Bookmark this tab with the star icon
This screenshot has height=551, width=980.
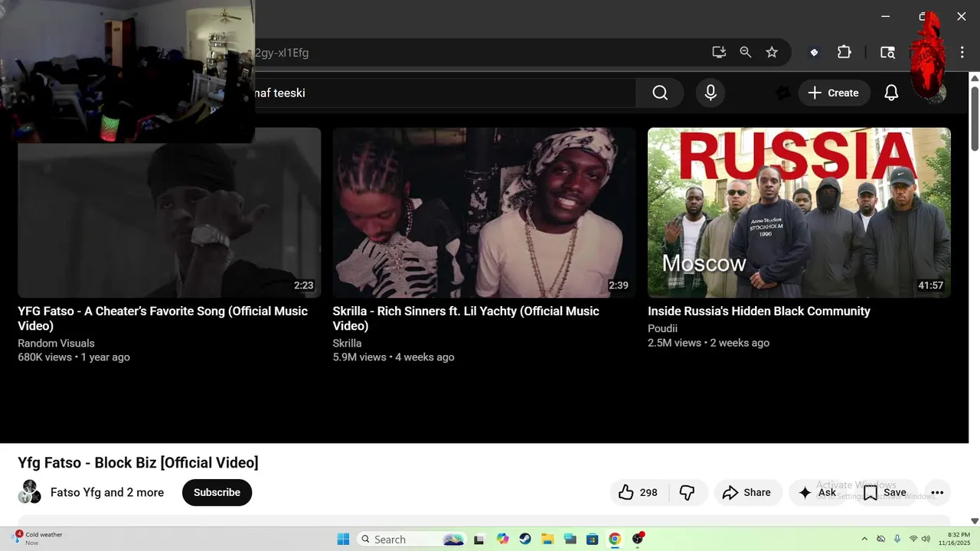772,52
